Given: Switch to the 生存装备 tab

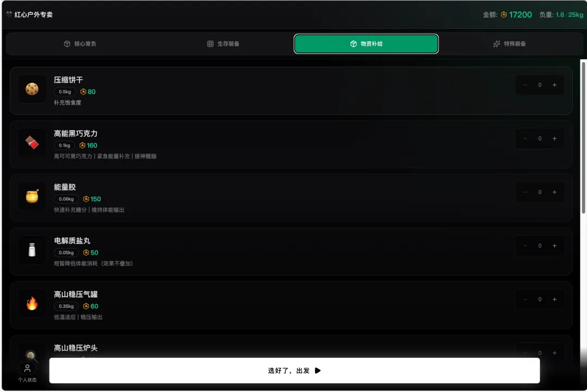Looking at the screenshot, I should [x=223, y=44].
